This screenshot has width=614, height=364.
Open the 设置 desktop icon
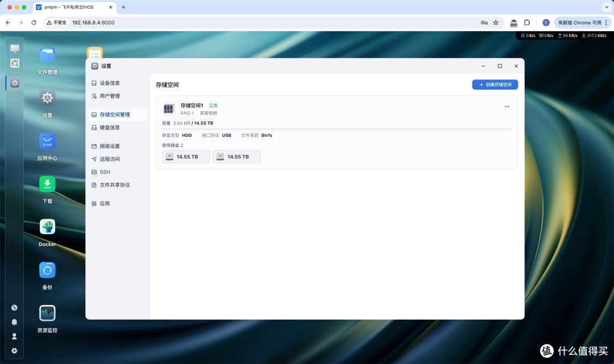pyautogui.click(x=47, y=98)
